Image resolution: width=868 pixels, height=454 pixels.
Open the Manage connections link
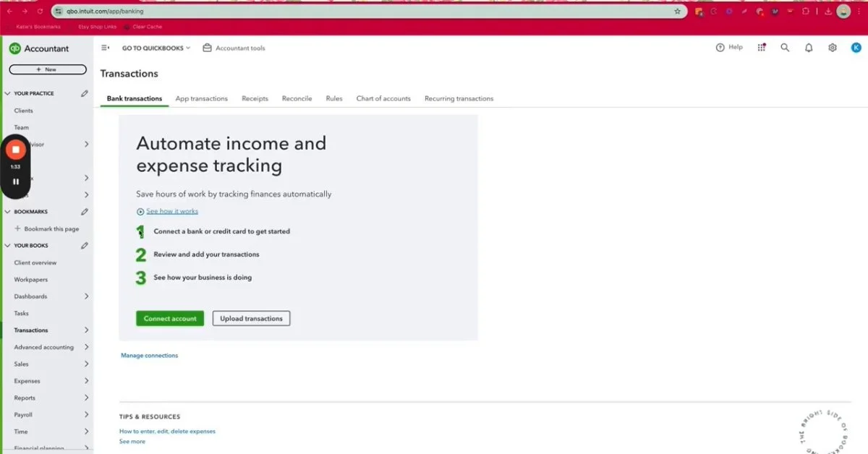pyautogui.click(x=149, y=356)
